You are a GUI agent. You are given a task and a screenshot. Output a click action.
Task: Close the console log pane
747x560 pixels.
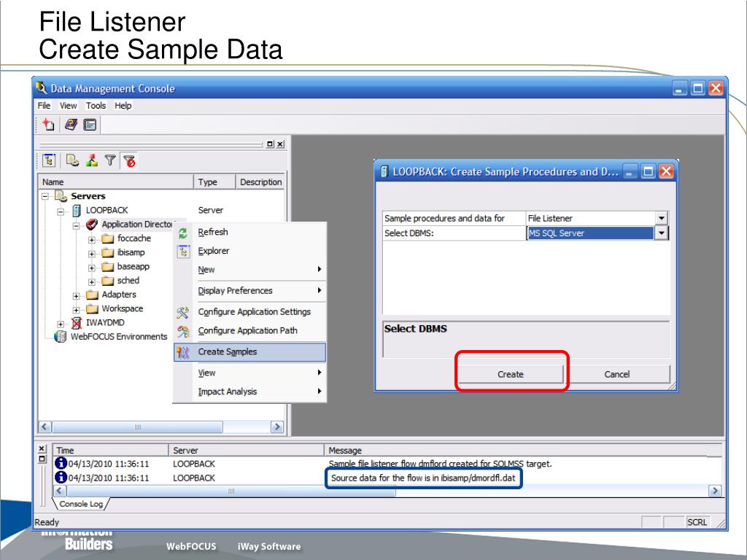[42, 448]
